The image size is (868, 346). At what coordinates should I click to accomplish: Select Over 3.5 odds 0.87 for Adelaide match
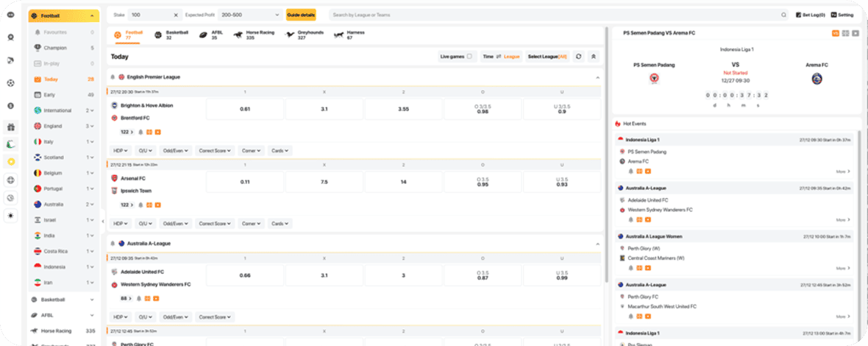pyautogui.click(x=483, y=275)
